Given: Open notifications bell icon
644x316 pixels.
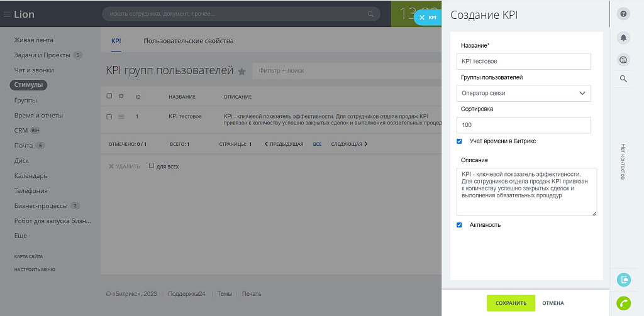Looking at the screenshot, I should point(623,38).
